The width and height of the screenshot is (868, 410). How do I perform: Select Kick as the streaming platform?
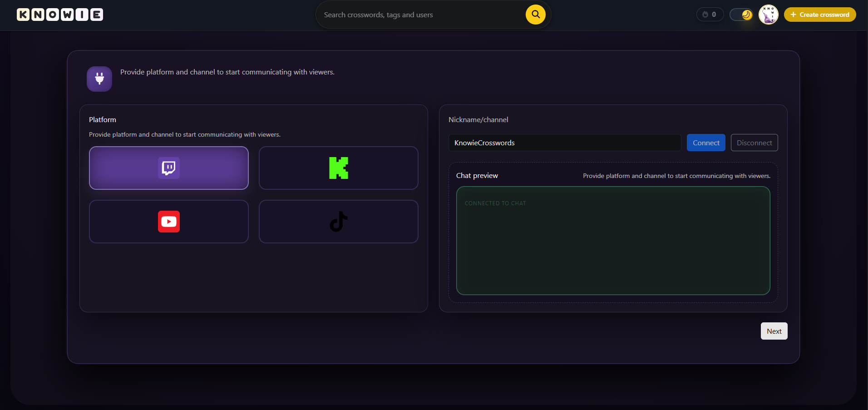(338, 168)
